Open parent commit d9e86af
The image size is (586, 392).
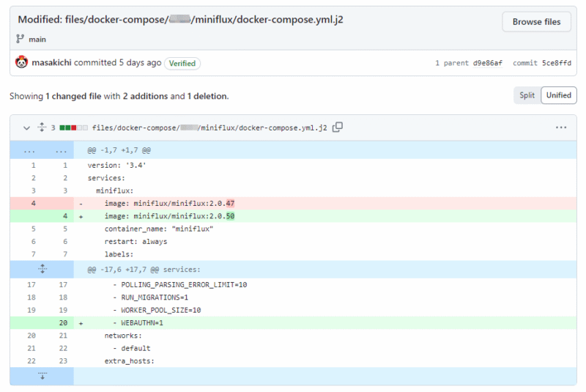click(x=486, y=63)
